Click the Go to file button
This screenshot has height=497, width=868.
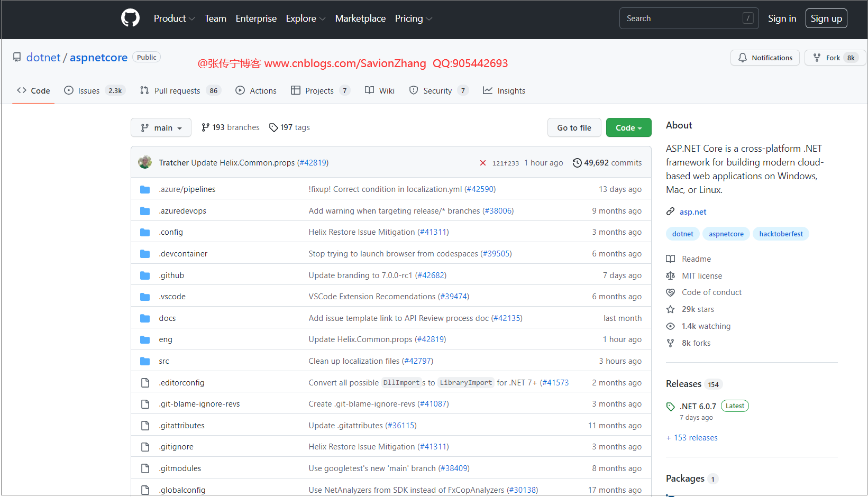[x=574, y=127]
